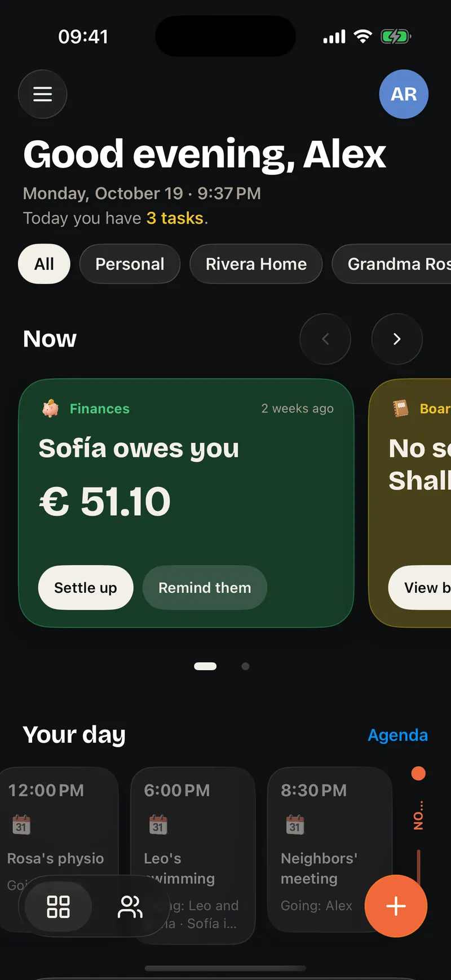Tap calendar icon on Neighbors' meeting event

pyautogui.click(x=295, y=824)
